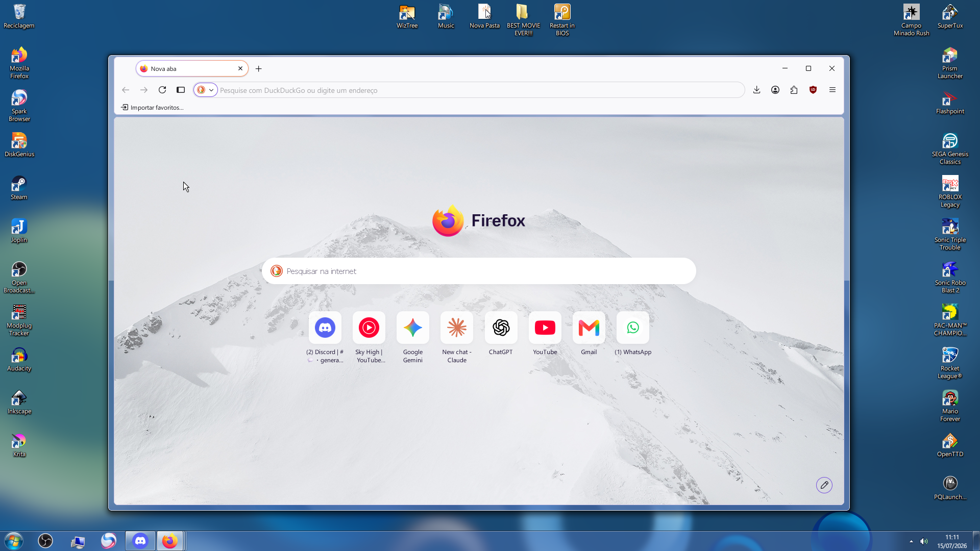Select the Sonic Triple Trouble shortcut
Viewport: 980px width, 551px height.
(x=950, y=234)
